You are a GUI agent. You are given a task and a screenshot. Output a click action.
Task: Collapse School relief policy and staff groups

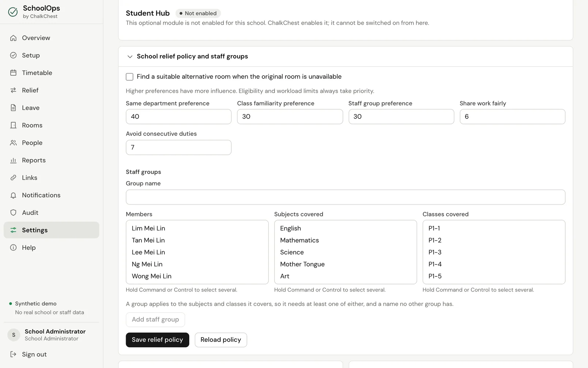[x=130, y=57]
